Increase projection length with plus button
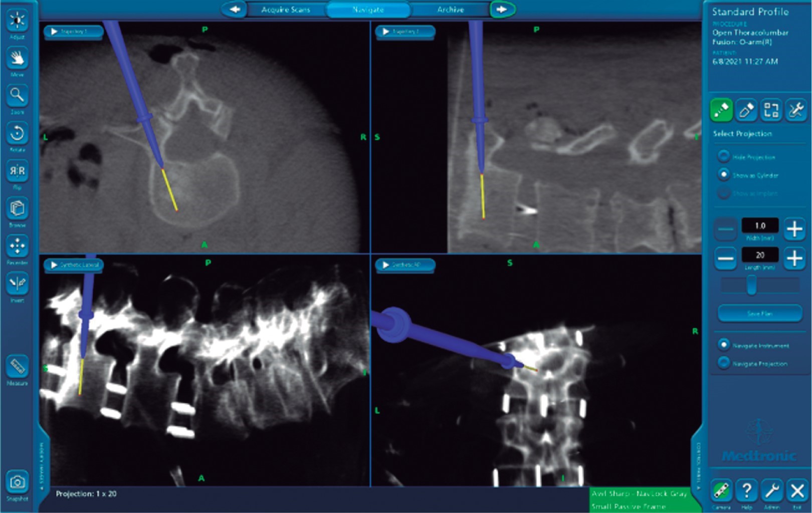The width and height of the screenshot is (812, 513). tap(794, 259)
